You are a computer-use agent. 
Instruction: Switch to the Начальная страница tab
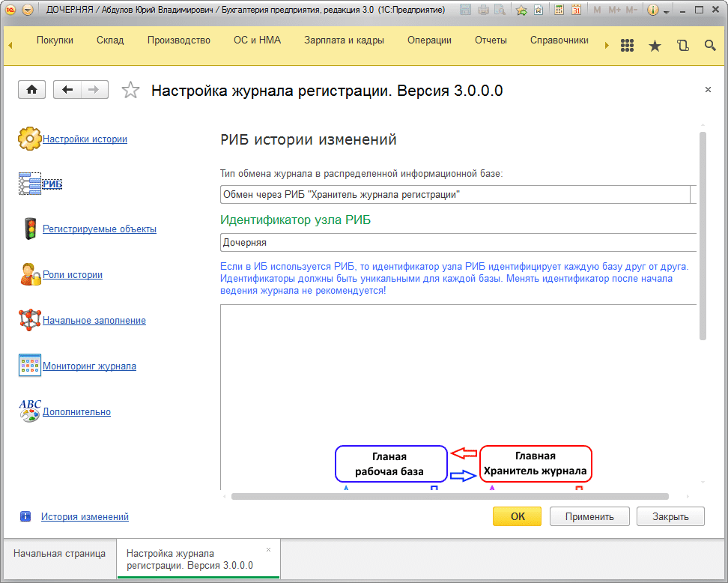pyautogui.click(x=59, y=554)
